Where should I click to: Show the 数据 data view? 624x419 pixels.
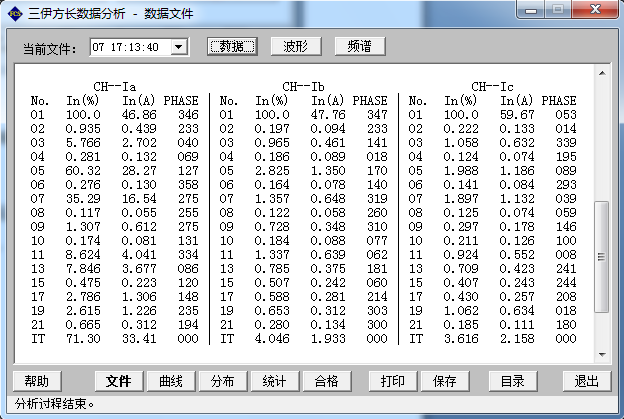pos(232,47)
